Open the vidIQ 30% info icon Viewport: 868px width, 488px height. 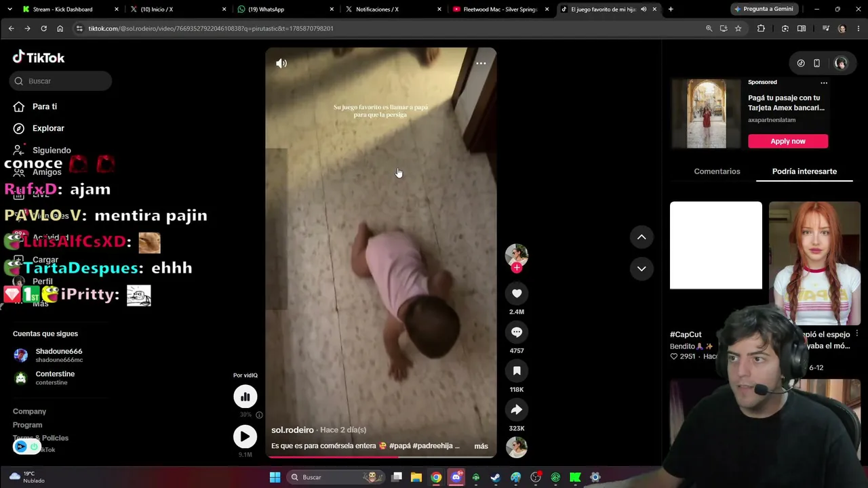tap(259, 415)
